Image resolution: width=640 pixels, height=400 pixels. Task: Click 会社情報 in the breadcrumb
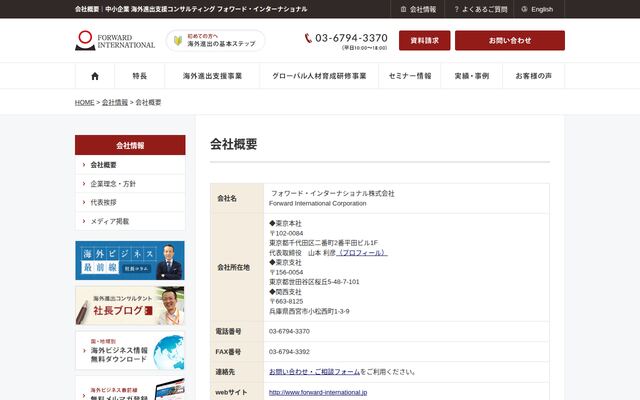pyautogui.click(x=115, y=102)
